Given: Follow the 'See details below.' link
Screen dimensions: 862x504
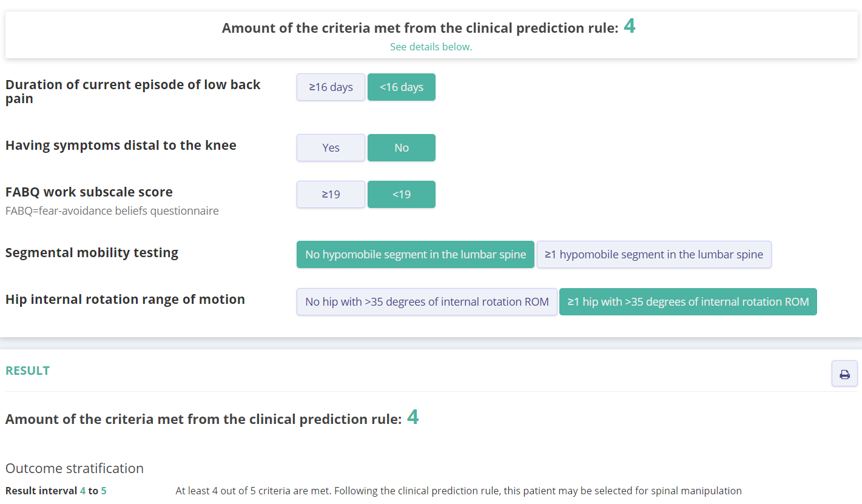Looking at the screenshot, I should pyautogui.click(x=431, y=47).
